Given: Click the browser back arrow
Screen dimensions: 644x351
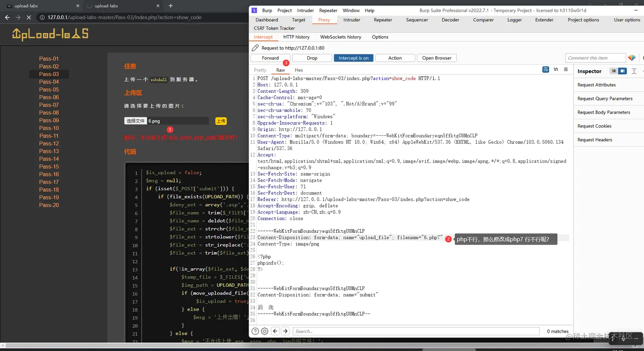Looking at the screenshot, I should coord(7,17).
